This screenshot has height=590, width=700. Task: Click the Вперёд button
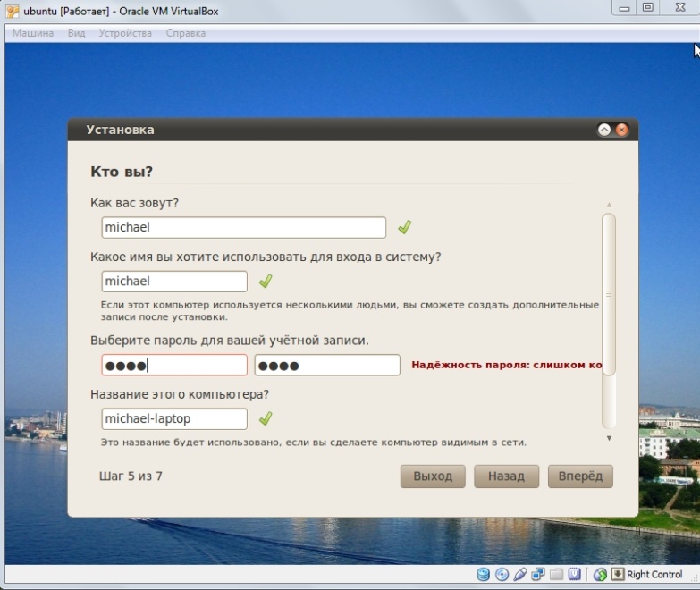click(x=580, y=476)
